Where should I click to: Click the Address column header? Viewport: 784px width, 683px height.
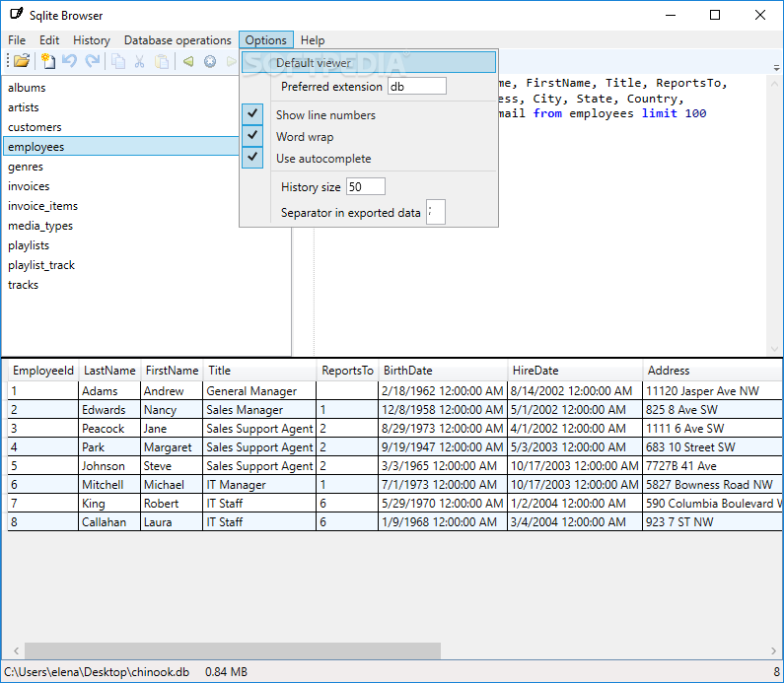[x=712, y=371]
